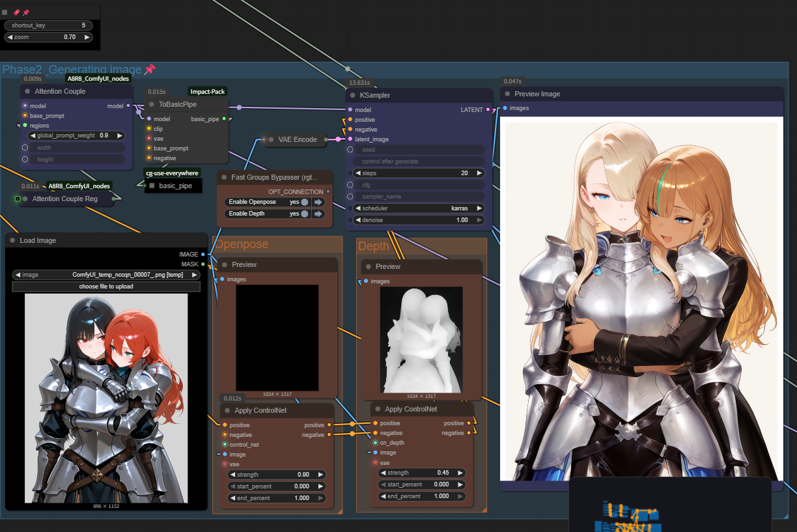Click the choose file to upload button
The width and height of the screenshot is (797, 532).
106,287
